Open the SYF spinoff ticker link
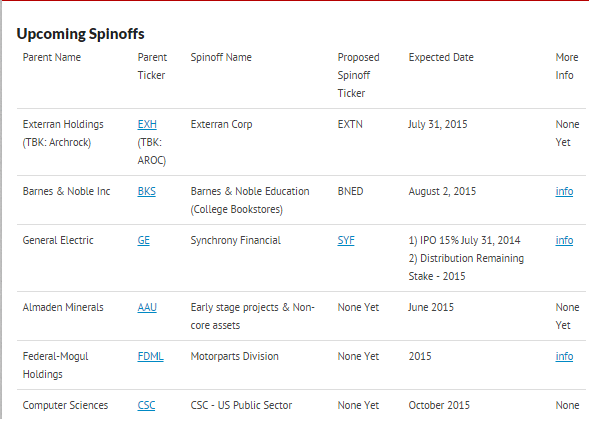The height and width of the screenshot is (427, 589). [346, 240]
